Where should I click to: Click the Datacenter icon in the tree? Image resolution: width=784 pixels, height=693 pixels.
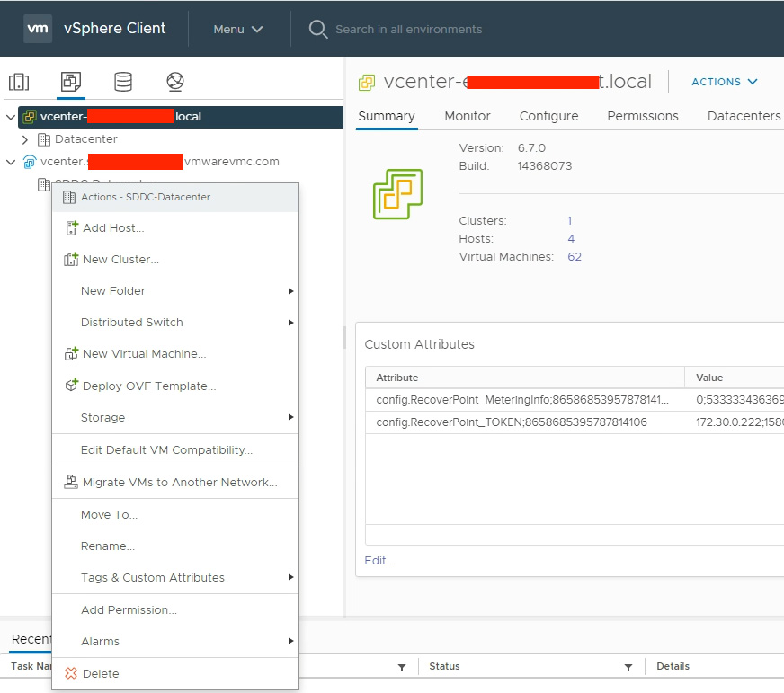click(44, 139)
